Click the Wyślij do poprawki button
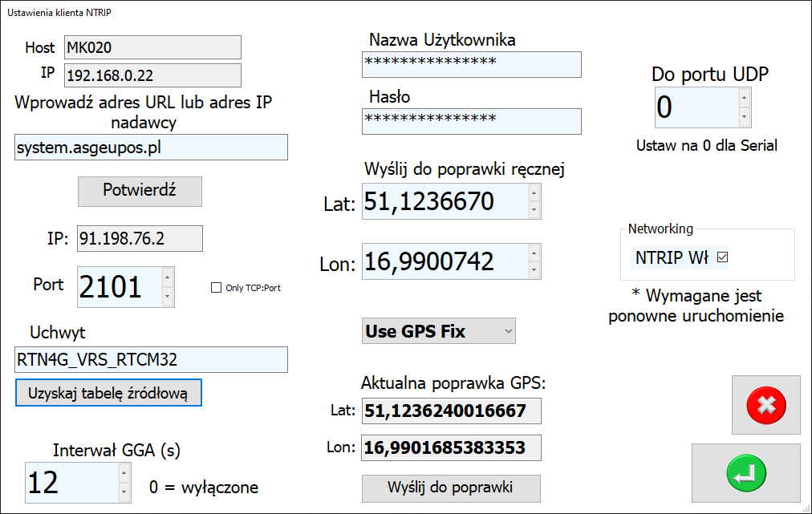This screenshot has width=812, height=514. click(451, 488)
